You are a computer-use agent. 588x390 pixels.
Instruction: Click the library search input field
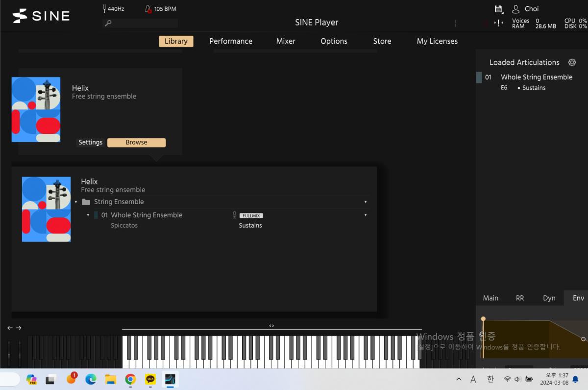pyautogui.click(x=140, y=23)
